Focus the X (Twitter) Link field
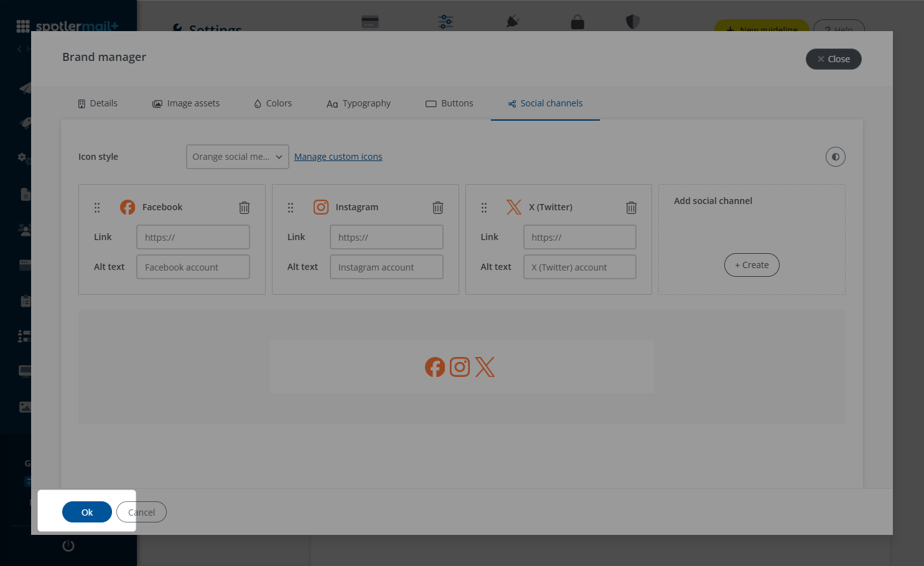Screen dimensions: 924x566 (580, 237)
